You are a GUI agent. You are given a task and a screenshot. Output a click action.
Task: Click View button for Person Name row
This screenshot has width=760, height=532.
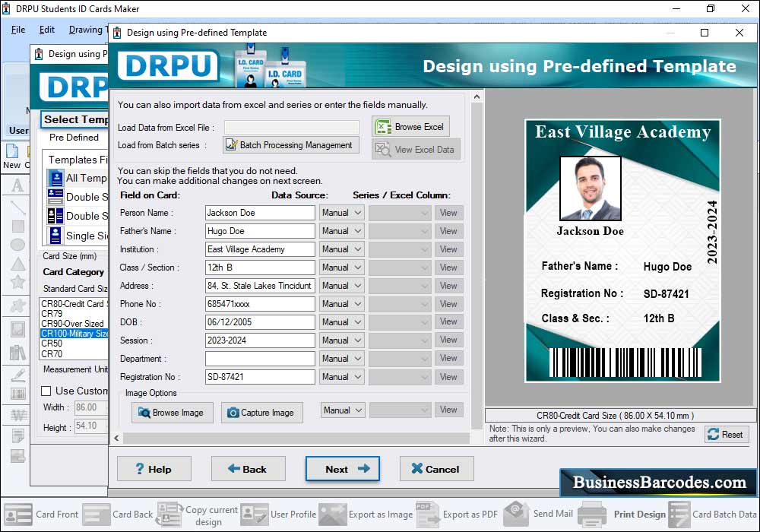click(x=449, y=213)
